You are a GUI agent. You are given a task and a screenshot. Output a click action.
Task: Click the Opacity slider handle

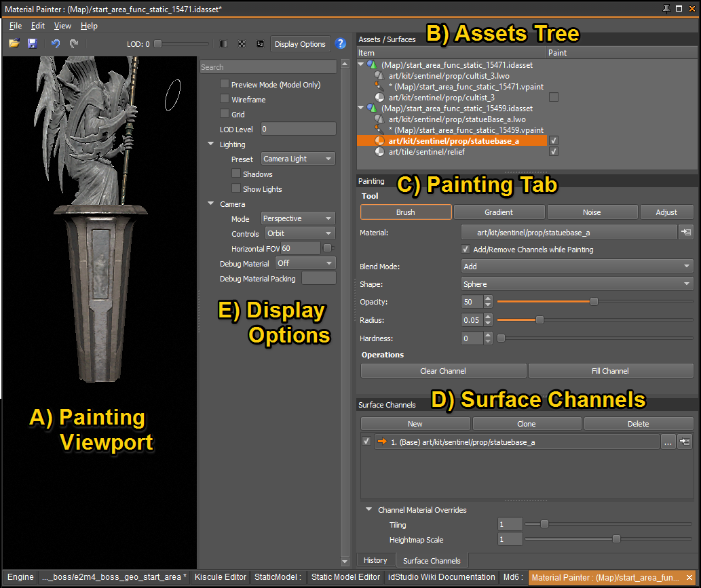tap(594, 302)
